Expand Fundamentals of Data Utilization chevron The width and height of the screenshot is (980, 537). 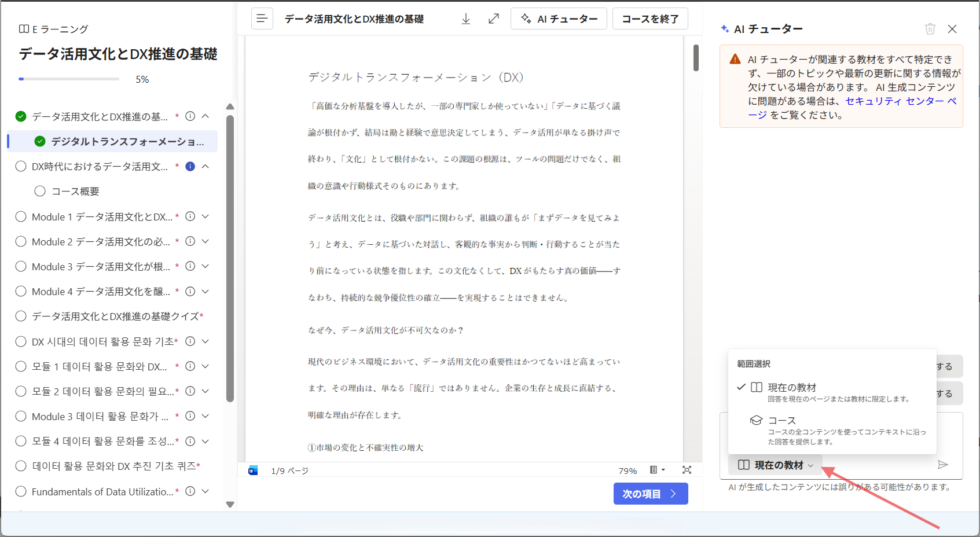(x=205, y=491)
